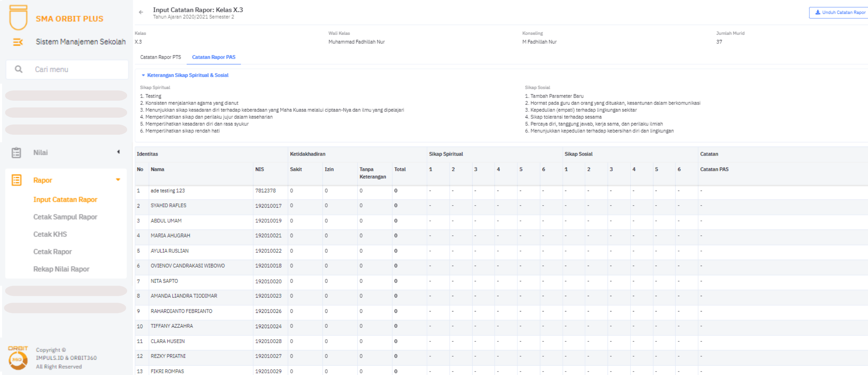Collapse sidebar using hamburger menu icon
The image size is (868, 375).
[x=18, y=42]
